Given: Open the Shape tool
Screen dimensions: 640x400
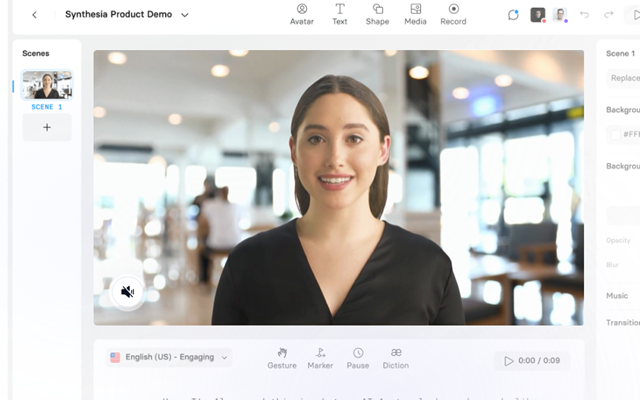Looking at the screenshot, I should coord(377,14).
